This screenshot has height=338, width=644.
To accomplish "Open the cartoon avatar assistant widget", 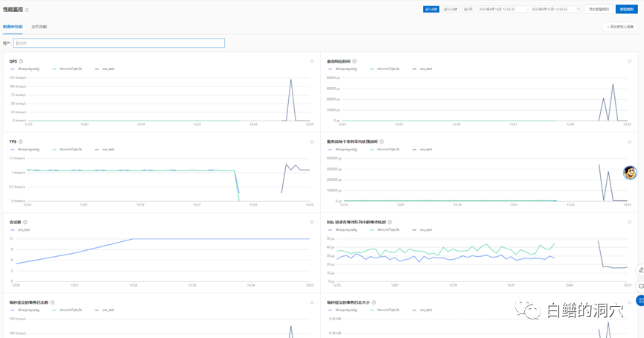I will [x=630, y=173].
